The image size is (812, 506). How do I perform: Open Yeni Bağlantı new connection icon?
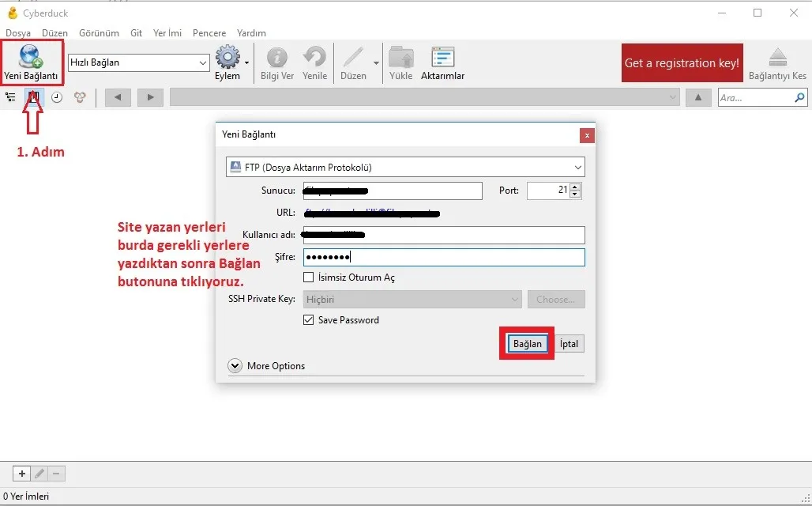[x=31, y=57]
